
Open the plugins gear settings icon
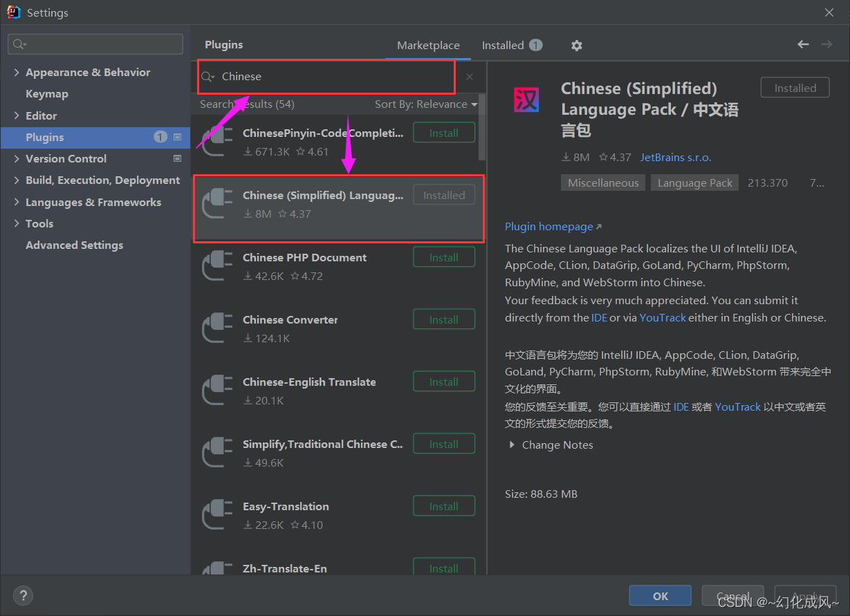pyautogui.click(x=577, y=46)
